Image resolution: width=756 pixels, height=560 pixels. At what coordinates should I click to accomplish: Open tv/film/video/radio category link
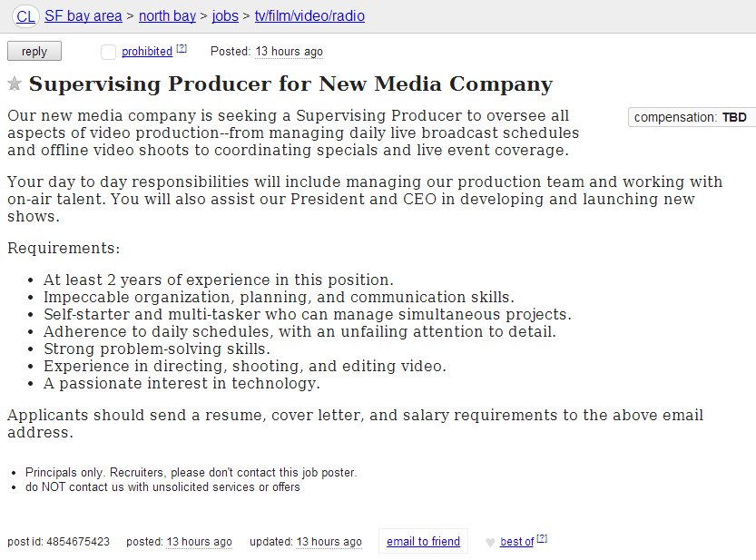click(309, 16)
